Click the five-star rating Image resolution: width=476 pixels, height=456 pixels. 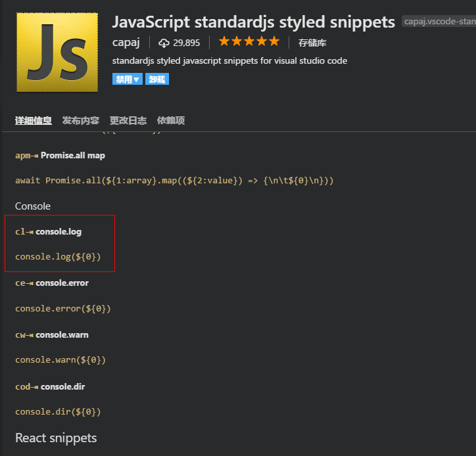click(249, 41)
